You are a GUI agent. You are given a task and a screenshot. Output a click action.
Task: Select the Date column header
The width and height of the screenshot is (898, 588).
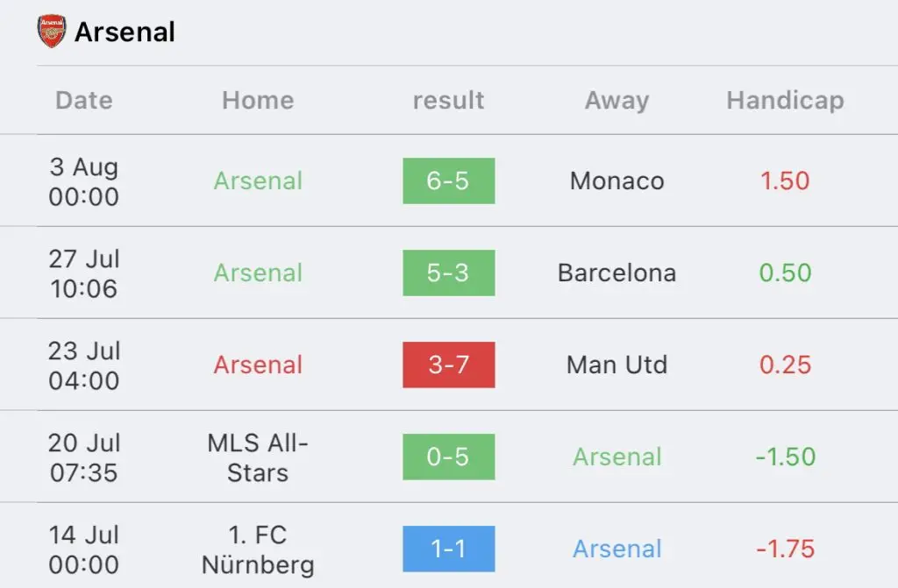click(x=84, y=100)
